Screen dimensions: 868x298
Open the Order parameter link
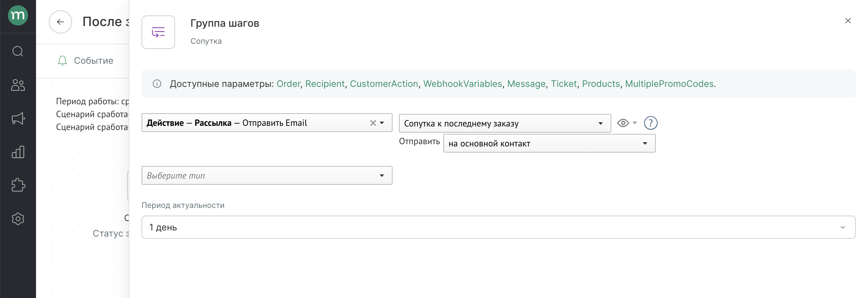click(288, 84)
